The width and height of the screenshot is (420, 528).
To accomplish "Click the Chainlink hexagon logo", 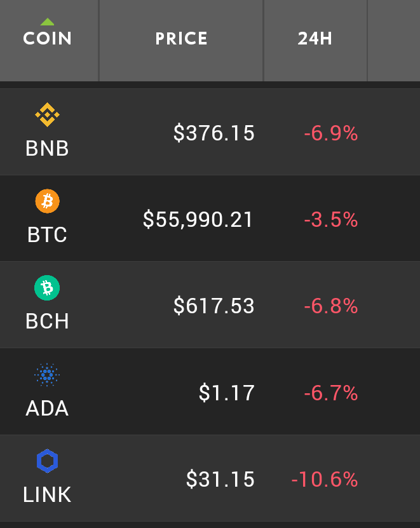I will 47,461.
